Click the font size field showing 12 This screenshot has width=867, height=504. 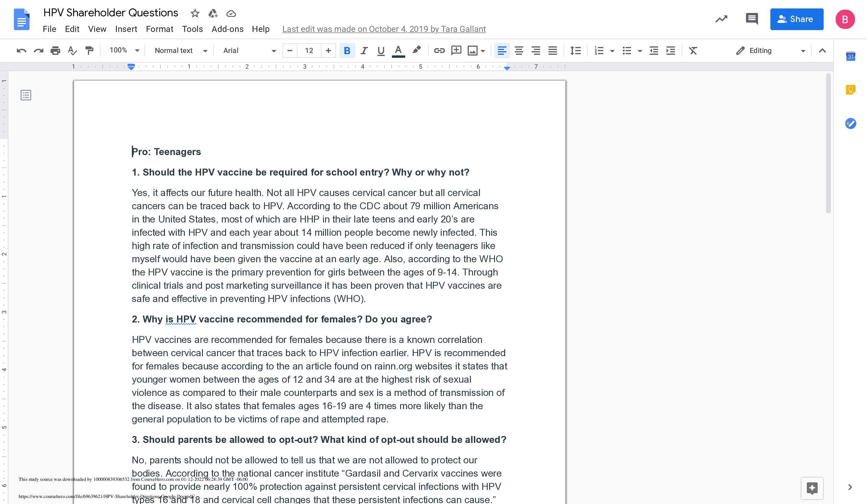tap(309, 51)
